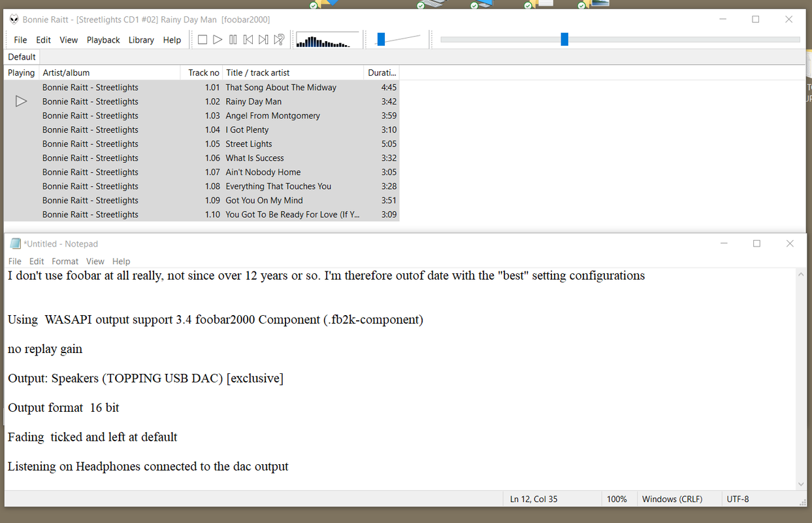Click the Playing column header
The image size is (812, 523).
(22, 73)
